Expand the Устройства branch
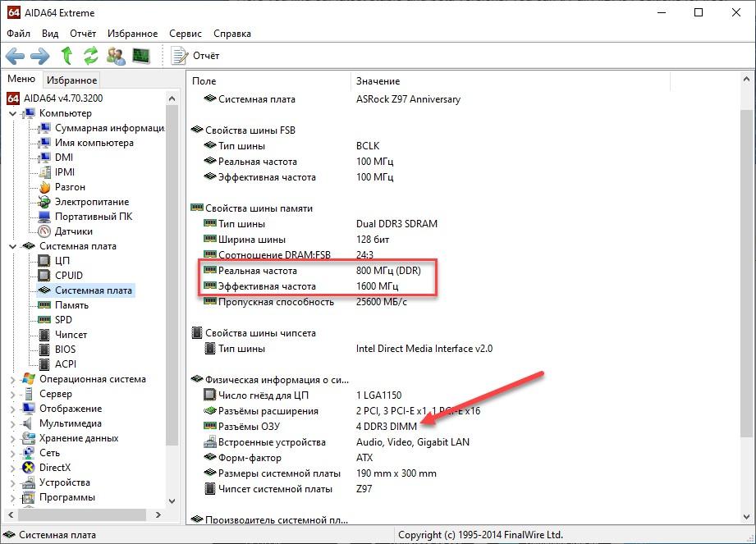 coord(12,483)
